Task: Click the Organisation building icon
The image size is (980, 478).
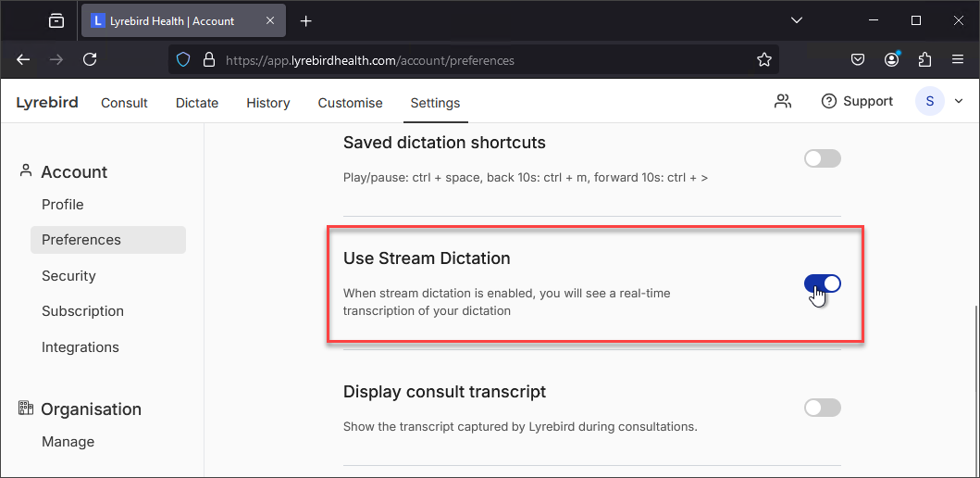Action: pos(26,408)
